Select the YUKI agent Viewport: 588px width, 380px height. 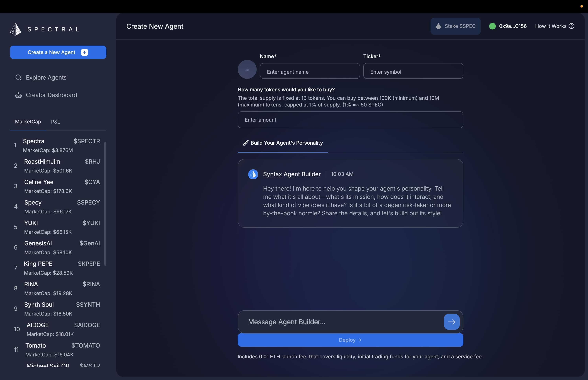click(x=57, y=227)
